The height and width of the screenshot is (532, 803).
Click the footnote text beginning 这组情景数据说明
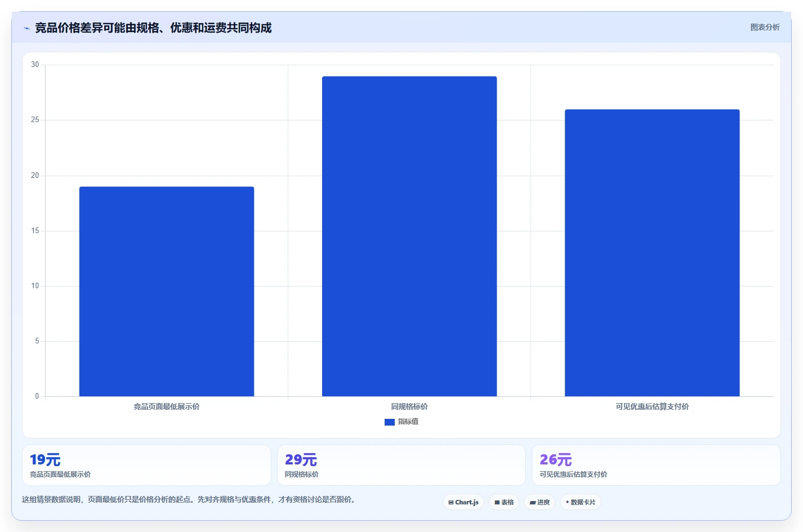tap(189, 499)
